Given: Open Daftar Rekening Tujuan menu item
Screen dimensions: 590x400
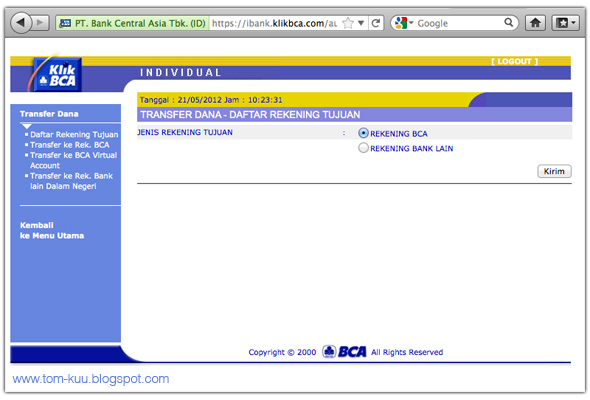Looking at the screenshot, I should point(74,134).
